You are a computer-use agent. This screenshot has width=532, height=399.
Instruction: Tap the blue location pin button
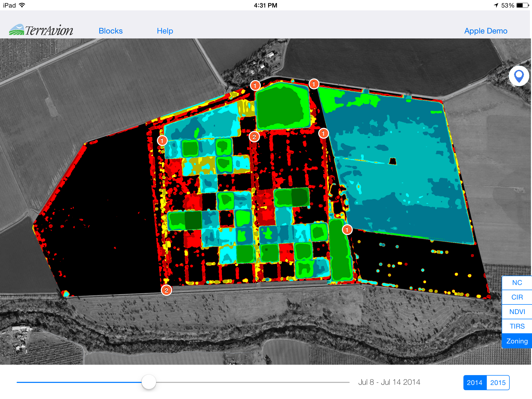[519, 76]
